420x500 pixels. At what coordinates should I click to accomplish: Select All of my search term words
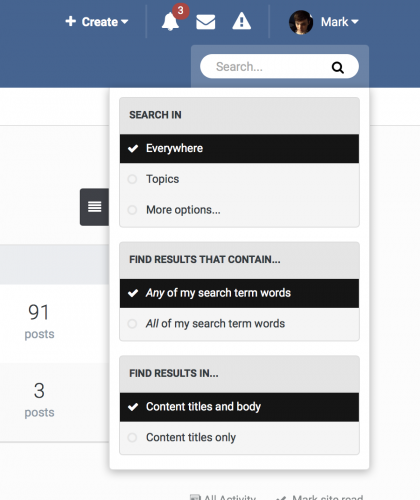(x=239, y=324)
